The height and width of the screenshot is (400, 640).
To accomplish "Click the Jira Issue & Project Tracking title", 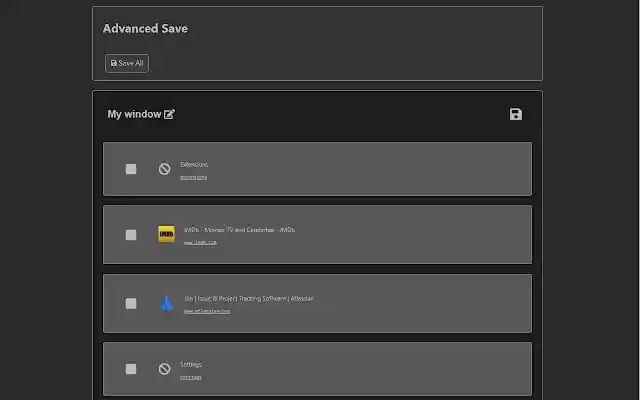I will point(249,298).
